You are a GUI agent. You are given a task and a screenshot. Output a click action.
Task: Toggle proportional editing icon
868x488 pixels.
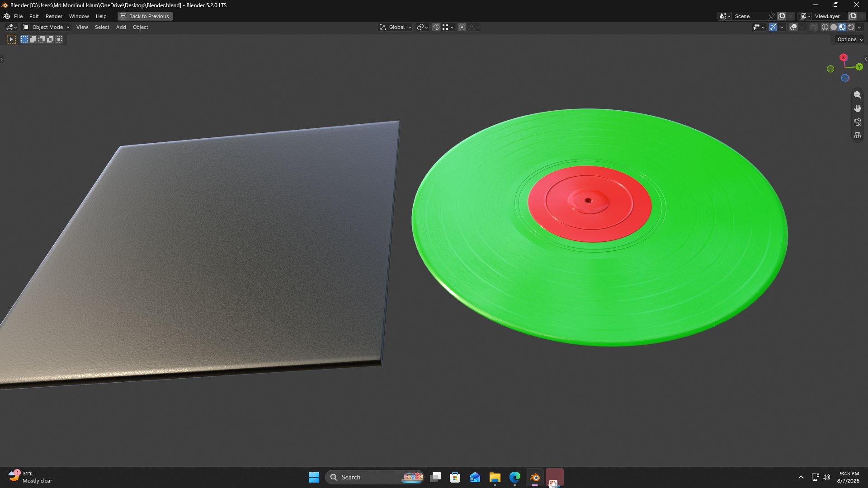(x=462, y=28)
